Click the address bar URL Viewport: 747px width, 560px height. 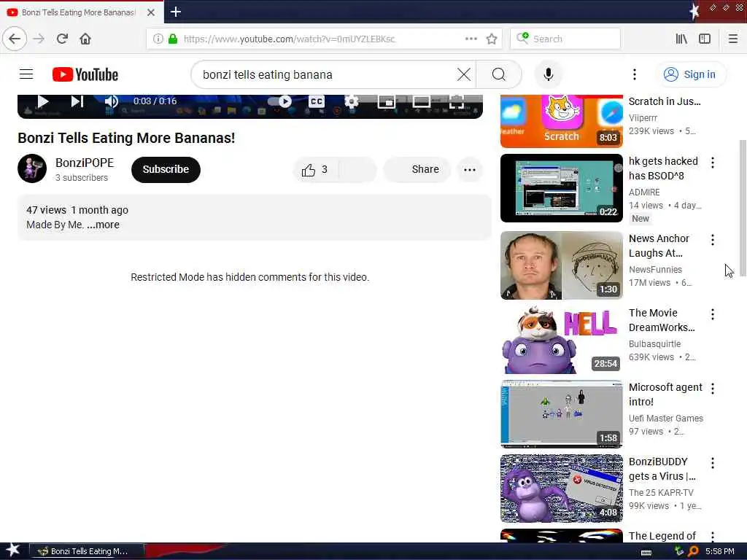pyautogui.click(x=289, y=39)
